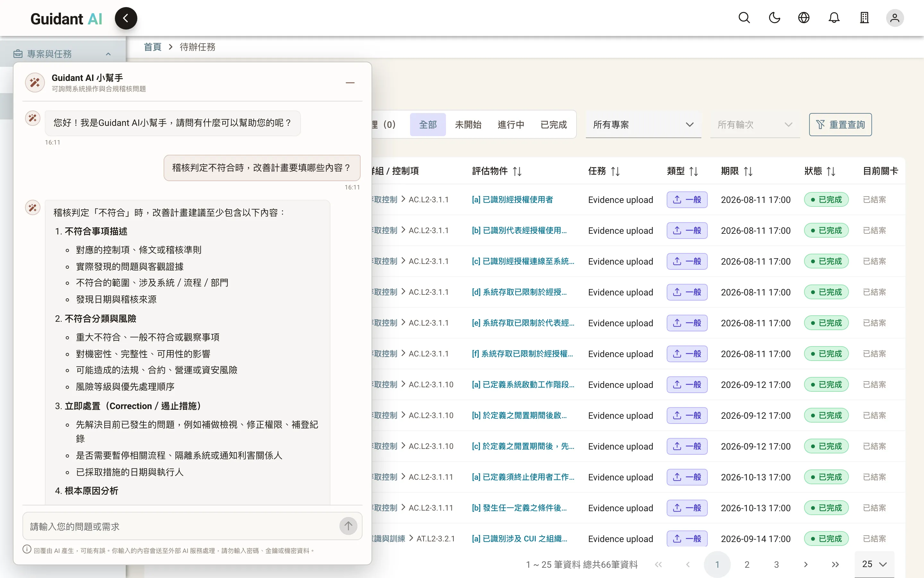The image size is (924, 578).
Task: Jump to last page double arrow
Action: (x=835, y=565)
